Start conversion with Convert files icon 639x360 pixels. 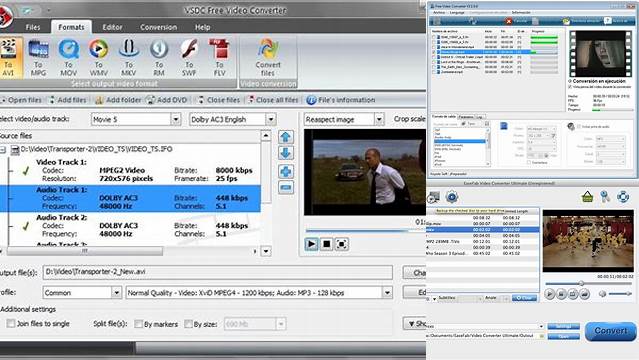268,57
